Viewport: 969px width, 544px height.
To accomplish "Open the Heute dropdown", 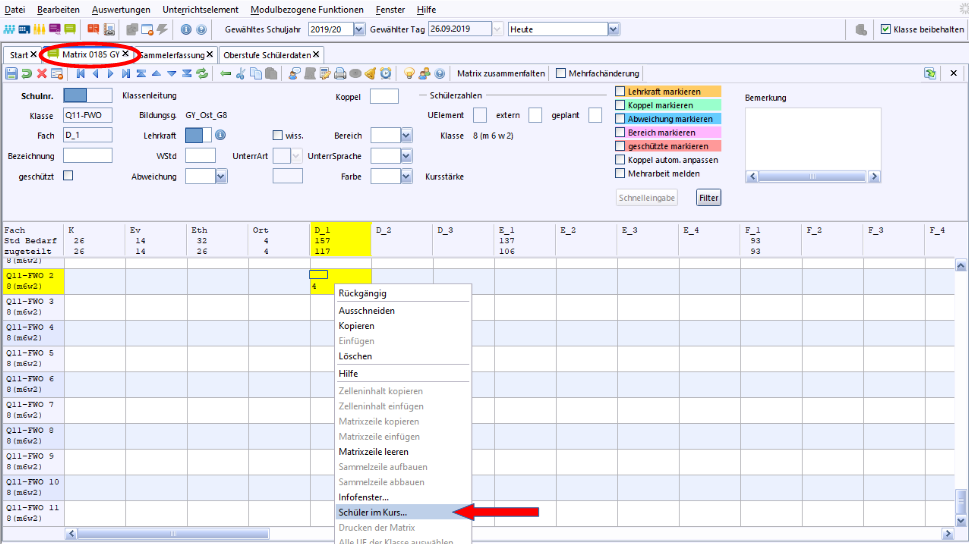I will tap(614, 29).
